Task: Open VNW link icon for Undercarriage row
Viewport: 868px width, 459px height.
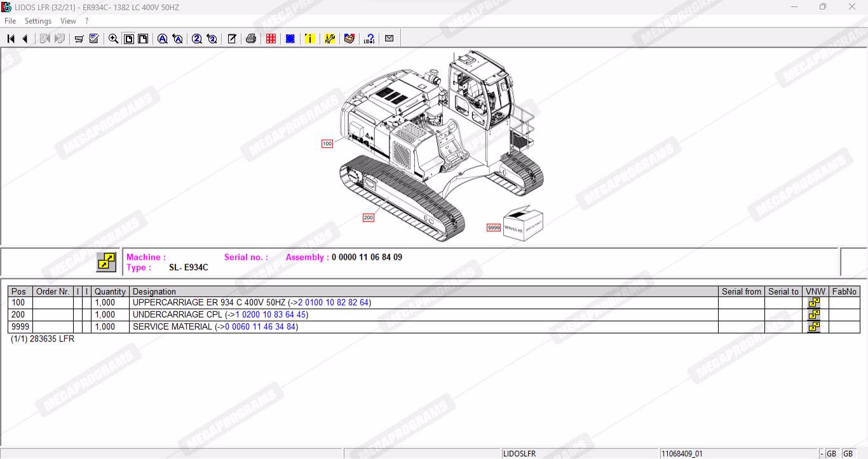Action: [x=814, y=315]
